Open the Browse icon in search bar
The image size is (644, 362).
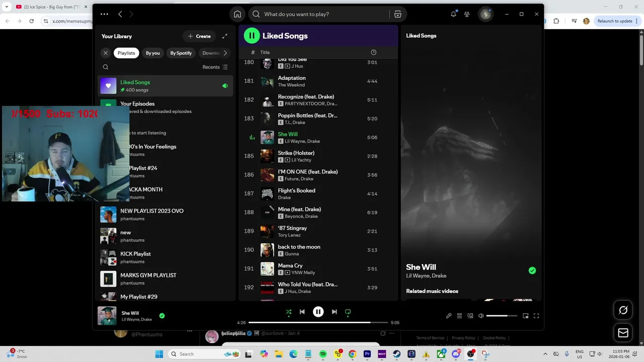(x=397, y=14)
